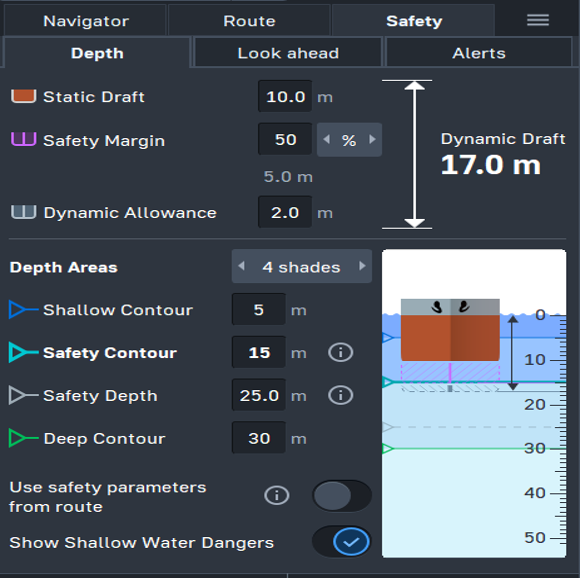Edit the Safety Margin value field
Viewport: 581px width, 579px height.
click(x=285, y=139)
